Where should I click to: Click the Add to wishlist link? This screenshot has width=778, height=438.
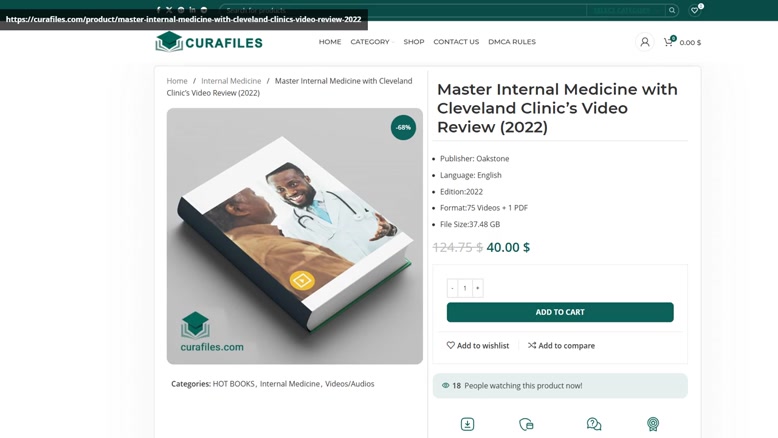point(478,346)
